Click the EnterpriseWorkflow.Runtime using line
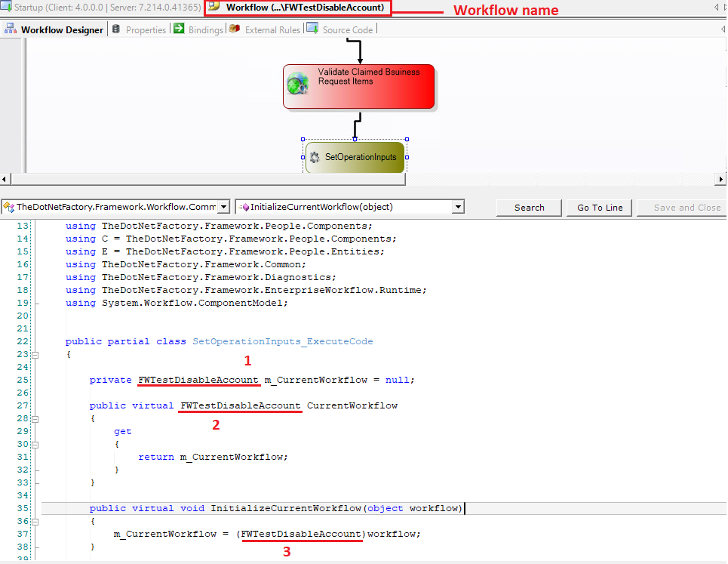Screen dimensions: 728x564 [246, 290]
